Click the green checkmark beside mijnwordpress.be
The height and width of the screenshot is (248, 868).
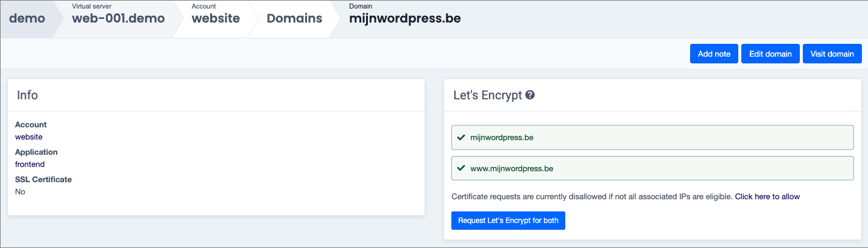[x=461, y=138]
